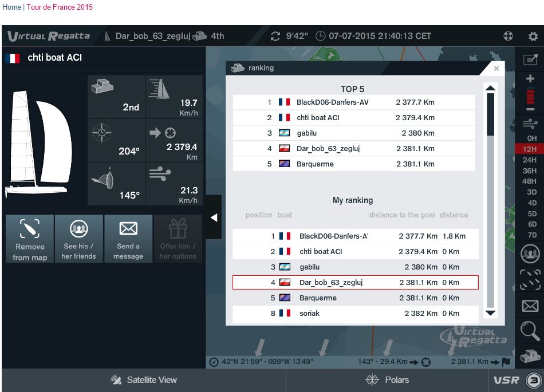Select Dar_bob_63_zegluj in TOP 5 list

pos(353,149)
